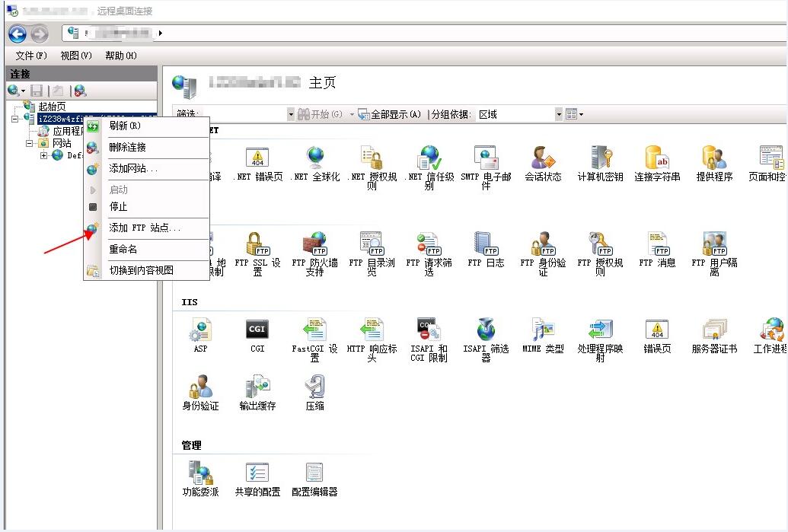Expand the Default site tree node

pyautogui.click(x=43, y=156)
